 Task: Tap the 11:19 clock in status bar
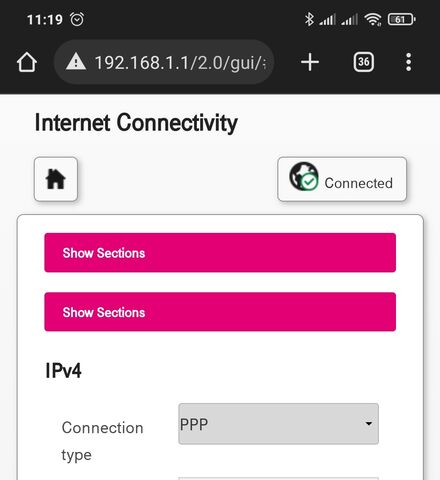45,20
